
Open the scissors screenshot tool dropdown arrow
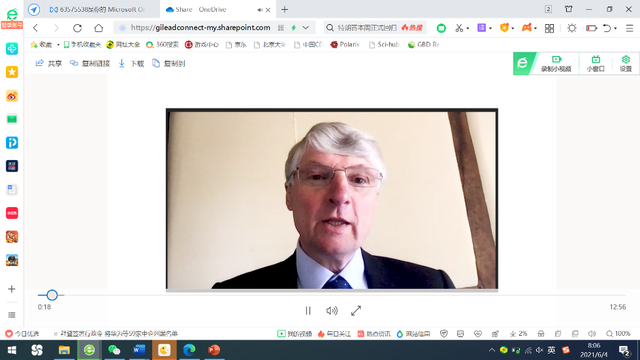pyautogui.click(x=468, y=28)
